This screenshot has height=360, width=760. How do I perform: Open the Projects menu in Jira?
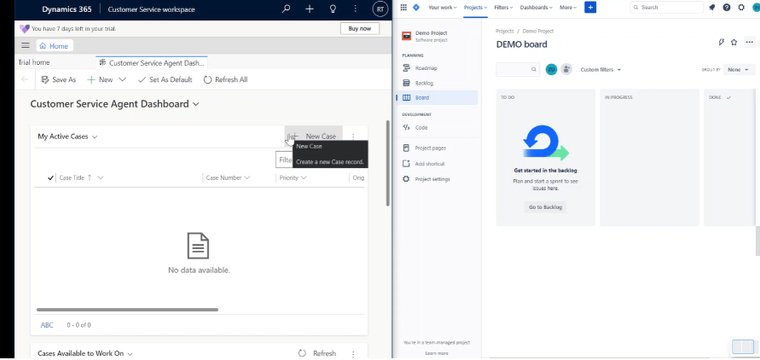pyautogui.click(x=475, y=7)
